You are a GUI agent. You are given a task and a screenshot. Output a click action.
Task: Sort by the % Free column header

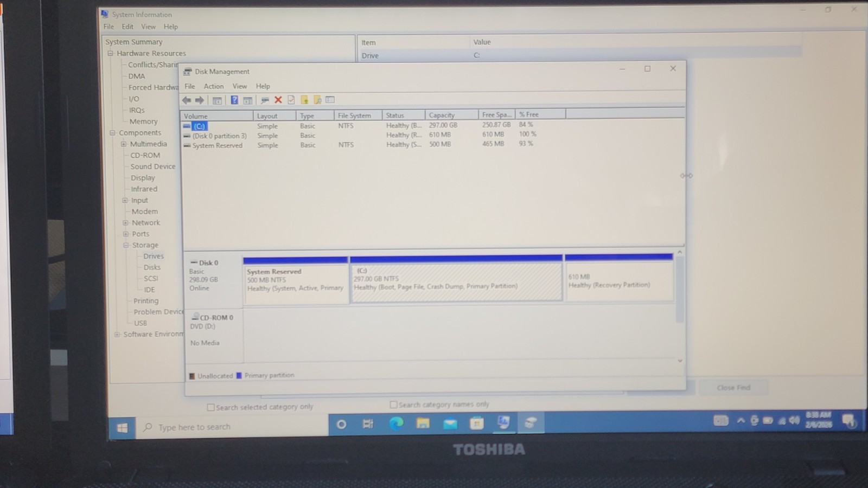click(540, 114)
